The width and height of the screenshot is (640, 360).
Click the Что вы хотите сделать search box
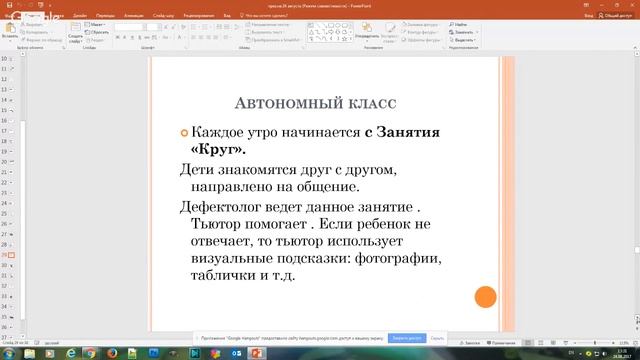point(264,16)
